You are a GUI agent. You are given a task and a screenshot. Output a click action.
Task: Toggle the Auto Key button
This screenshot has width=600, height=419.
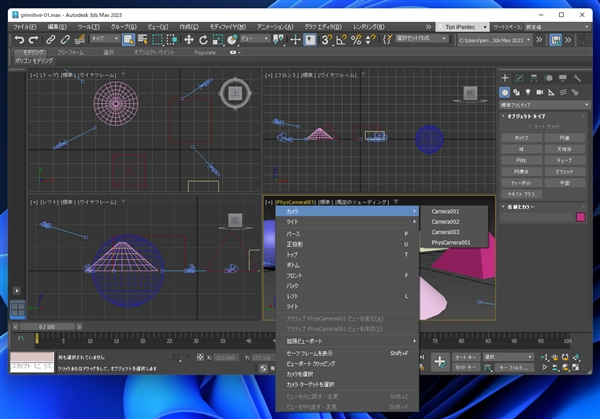pos(466,356)
